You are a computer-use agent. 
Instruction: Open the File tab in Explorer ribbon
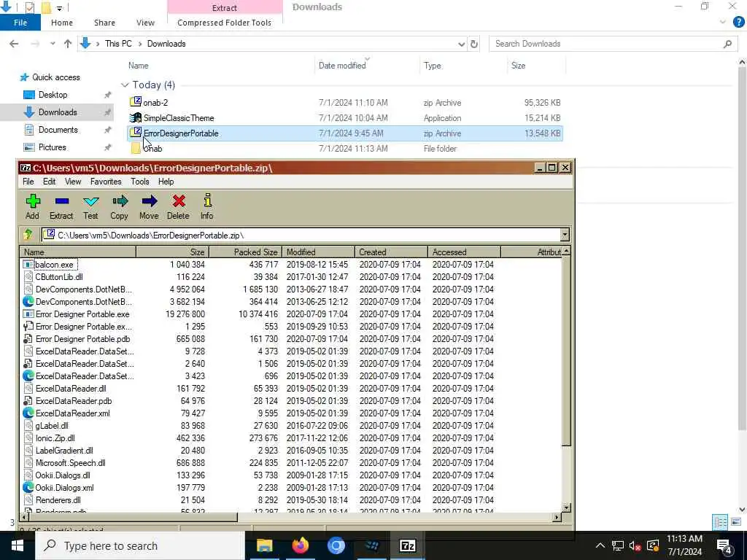coord(20,23)
